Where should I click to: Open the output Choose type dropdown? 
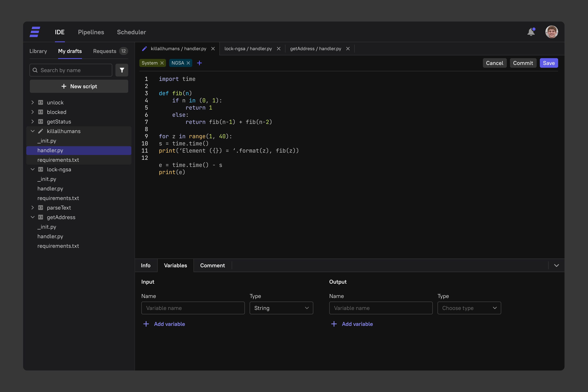click(469, 308)
